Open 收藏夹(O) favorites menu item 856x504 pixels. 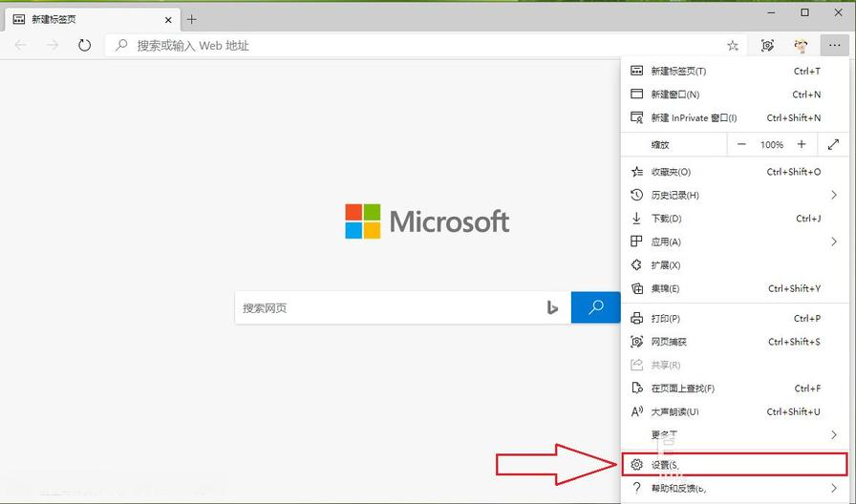pos(735,172)
